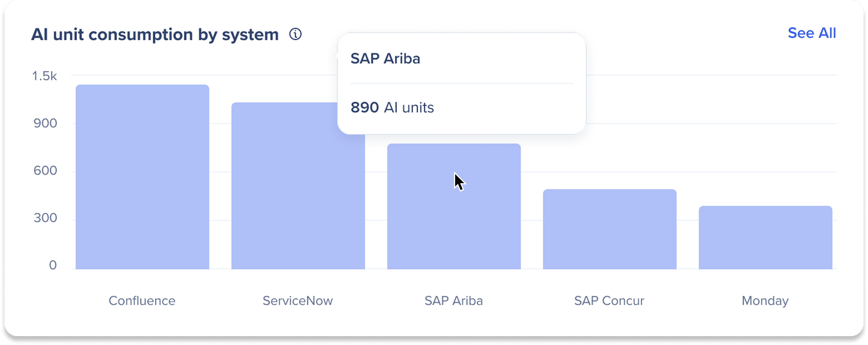868x345 pixels.
Task: Click the 300 y-axis label
Action: (x=45, y=218)
